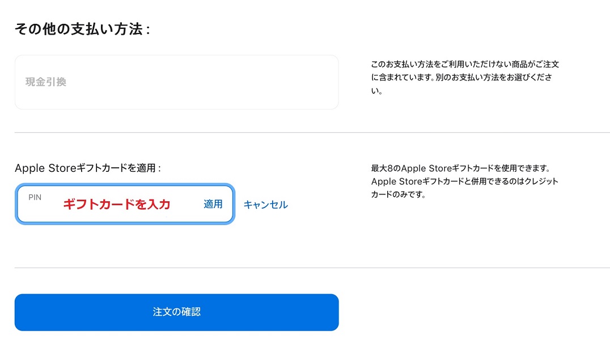Click line に含まれています。別のお支払い方法をお選びくださ
This screenshot has width=610, height=364.
[x=461, y=77]
